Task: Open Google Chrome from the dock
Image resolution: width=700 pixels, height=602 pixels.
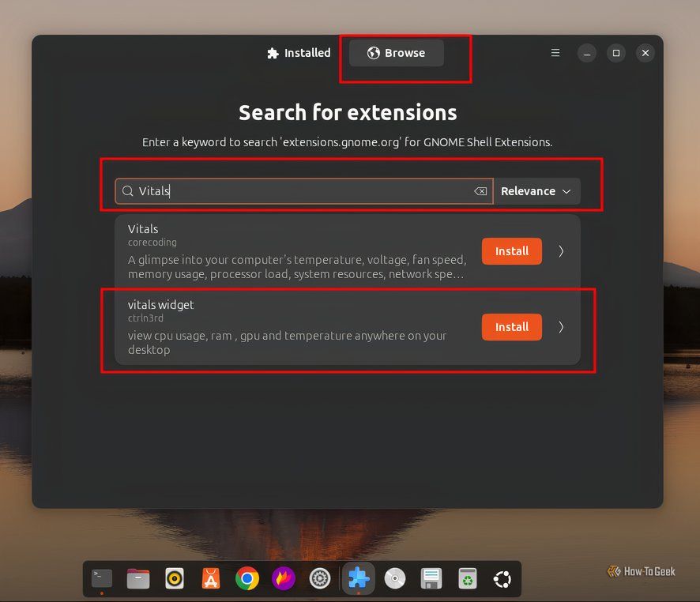Action: (247, 578)
